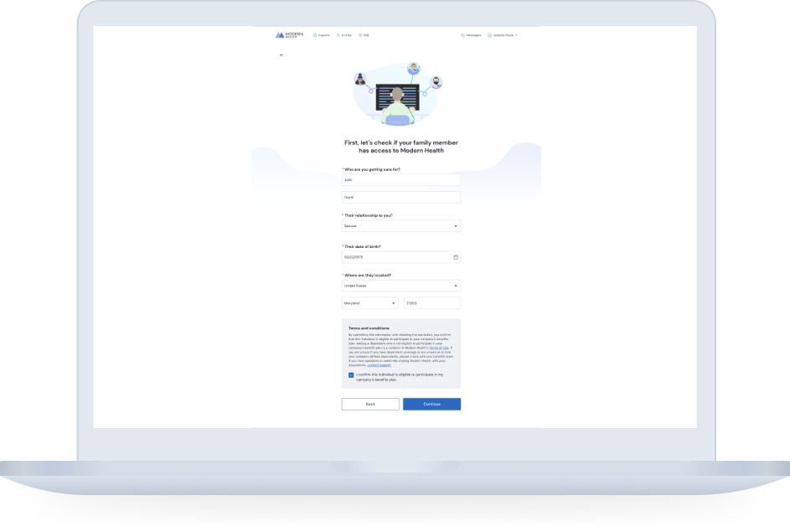The width and height of the screenshot is (790, 532).
Task: Click the Back button
Action: [370, 404]
